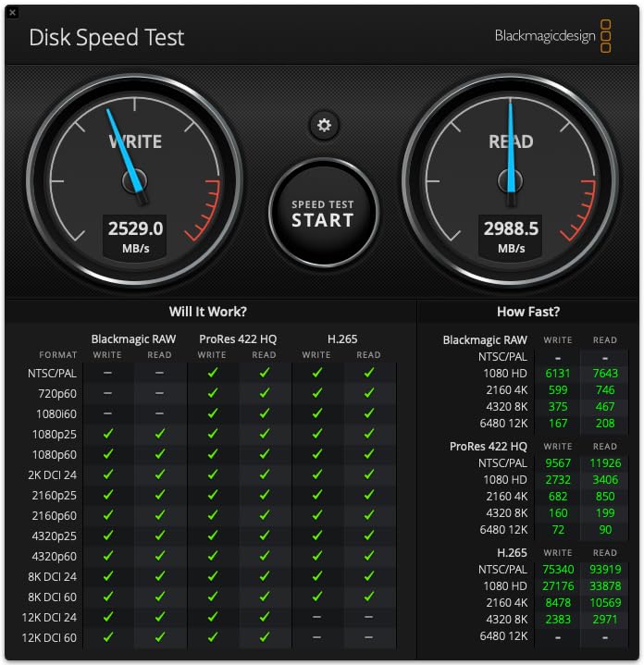
Task: Click the 8K DCI 60 format row label
Action: pos(52,597)
